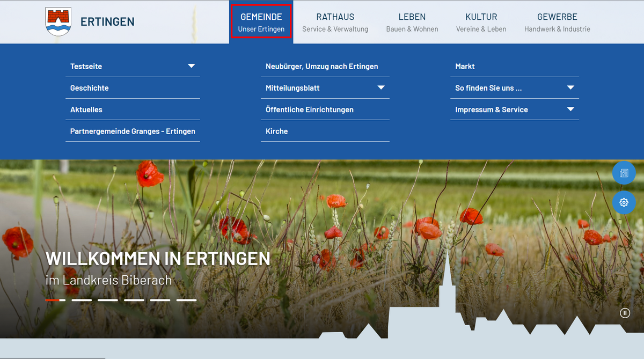Click the ERTINGEN site title text
The height and width of the screenshot is (359, 644).
coord(107,22)
